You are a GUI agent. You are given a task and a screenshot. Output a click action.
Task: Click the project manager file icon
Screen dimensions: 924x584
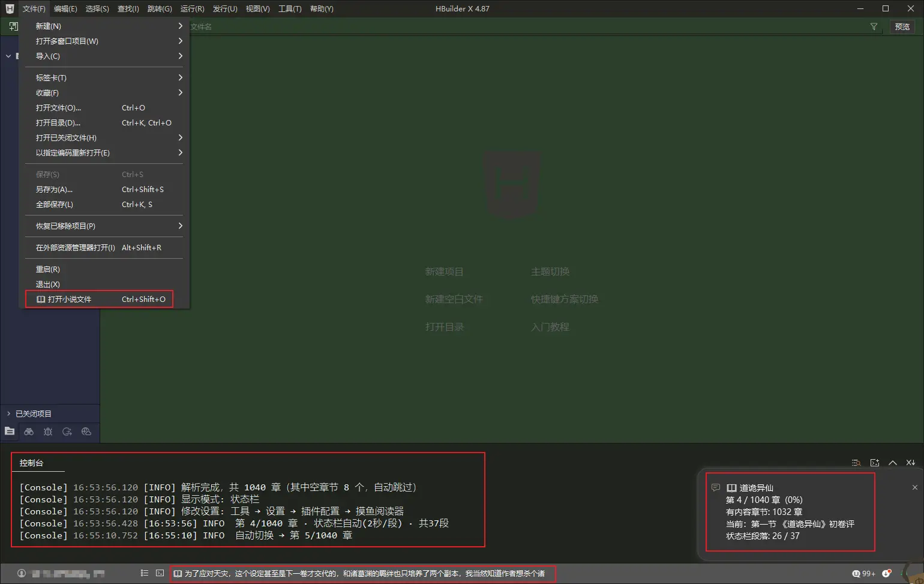pyautogui.click(x=10, y=432)
